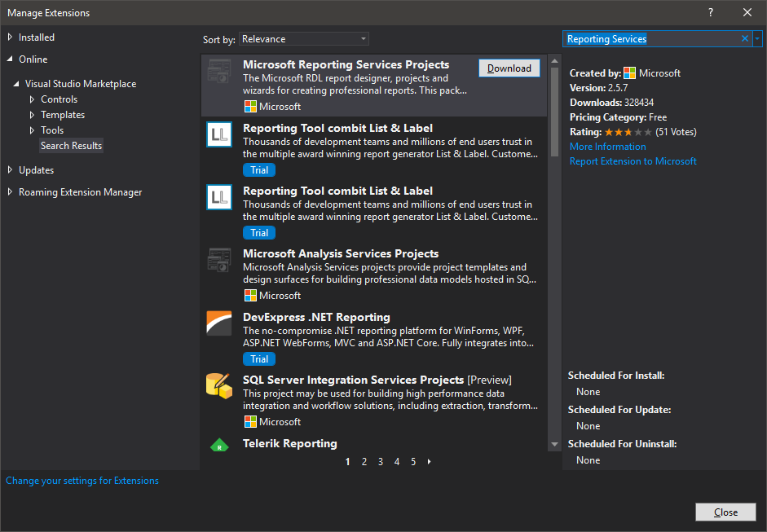This screenshot has height=532, width=767.
Task: Click the Trial badge under DevExpress .NET Reporting
Action: point(259,359)
